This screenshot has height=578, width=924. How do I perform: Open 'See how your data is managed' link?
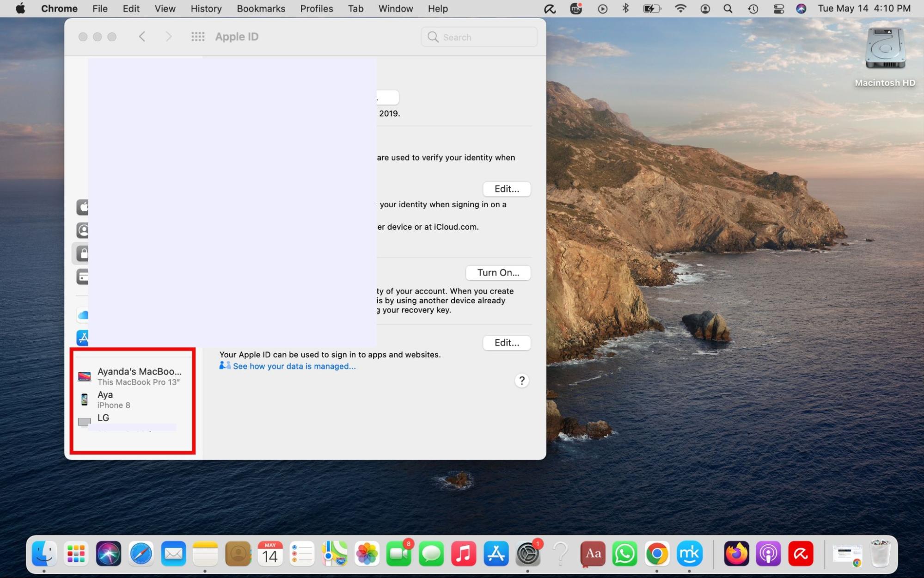[x=294, y=366]
